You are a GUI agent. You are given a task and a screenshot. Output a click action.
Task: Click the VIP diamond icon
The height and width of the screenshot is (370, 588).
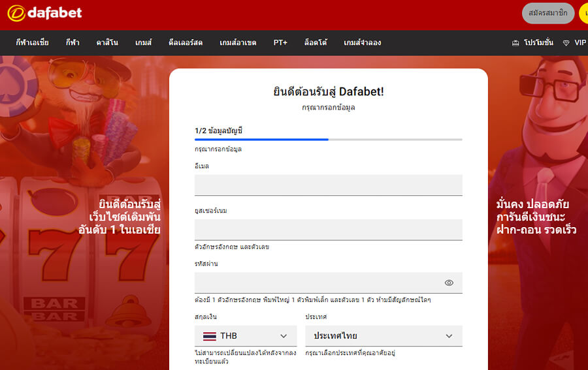click(x=566, y=43)
